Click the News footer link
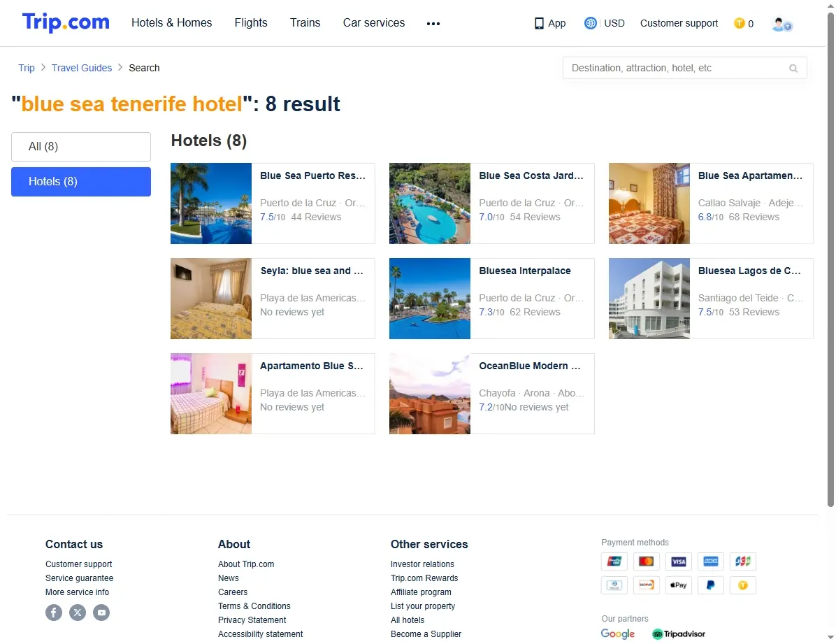Screen dimensions: 836x644 click(x=228, y=578)
